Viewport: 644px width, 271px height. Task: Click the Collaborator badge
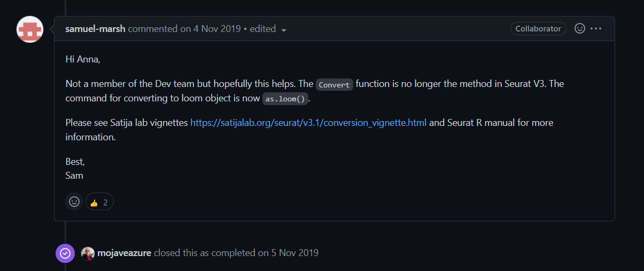coord(538,29)
